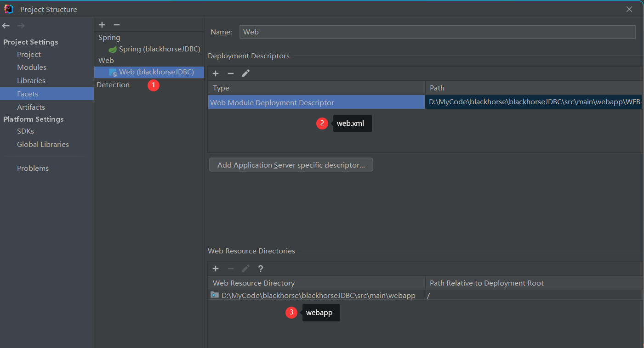This screenshot has width=644, height=348.
Task: Open Global Libraries settings
Action: tap(43, 145)
